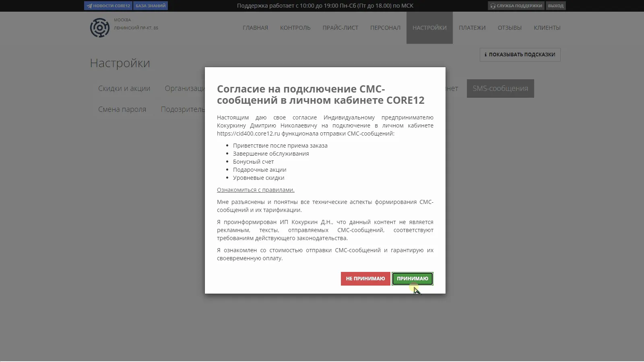
Task: Open the КЛИЕНТЫ menu item
Action: pos(547,28)
